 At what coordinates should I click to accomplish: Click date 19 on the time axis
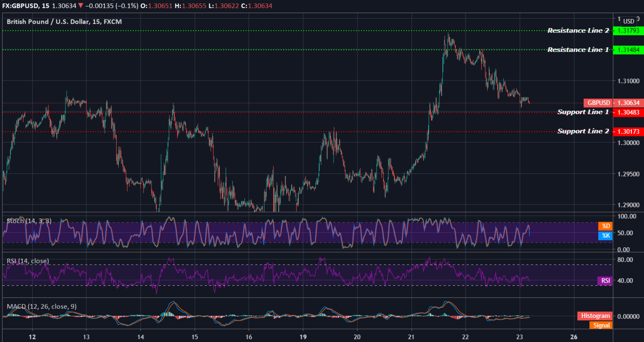tap(303, 337)
